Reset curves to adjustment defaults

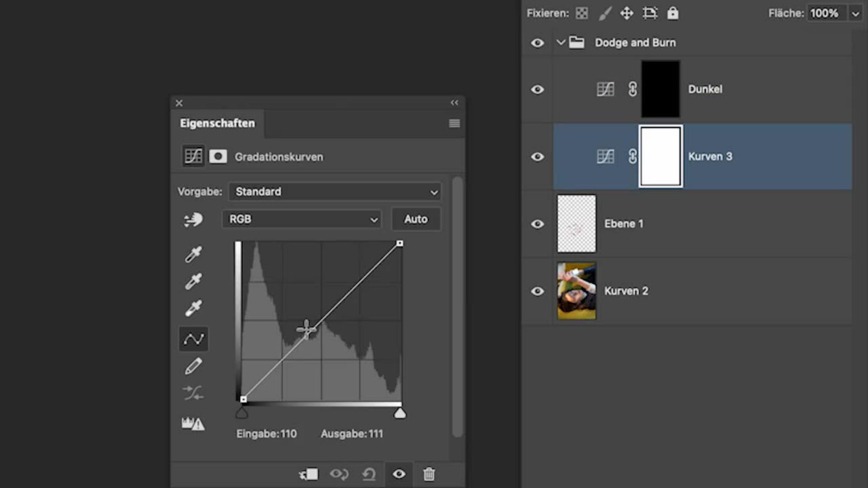click(x=369, y=474)
